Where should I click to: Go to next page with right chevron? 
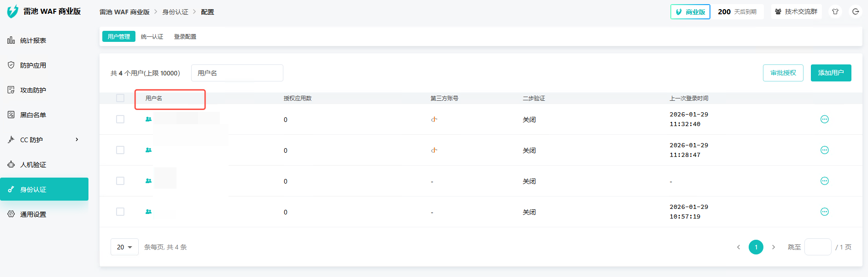(x=774, y=247)
